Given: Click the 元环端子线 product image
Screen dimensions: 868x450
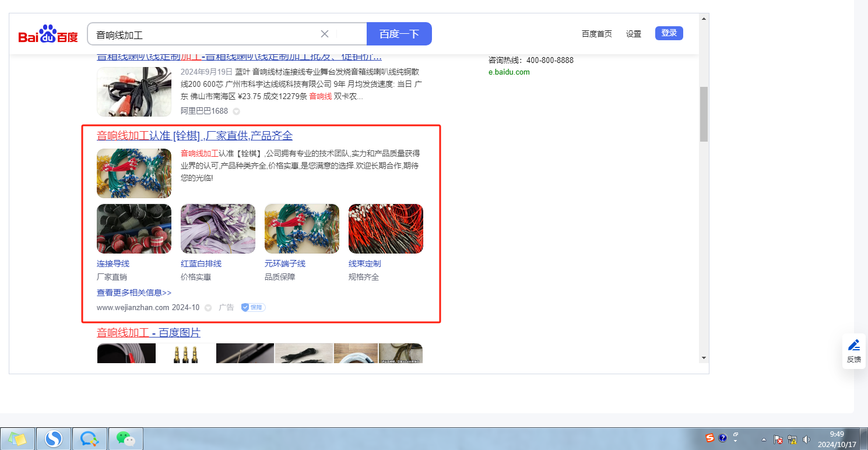Looking at the screenshot, I should (302, 228).
